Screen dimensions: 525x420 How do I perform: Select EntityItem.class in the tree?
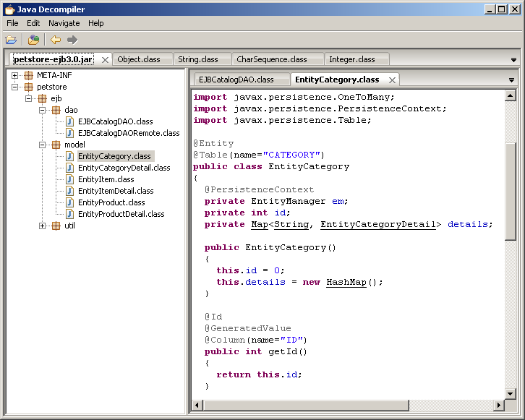click(x=106, y=179)
